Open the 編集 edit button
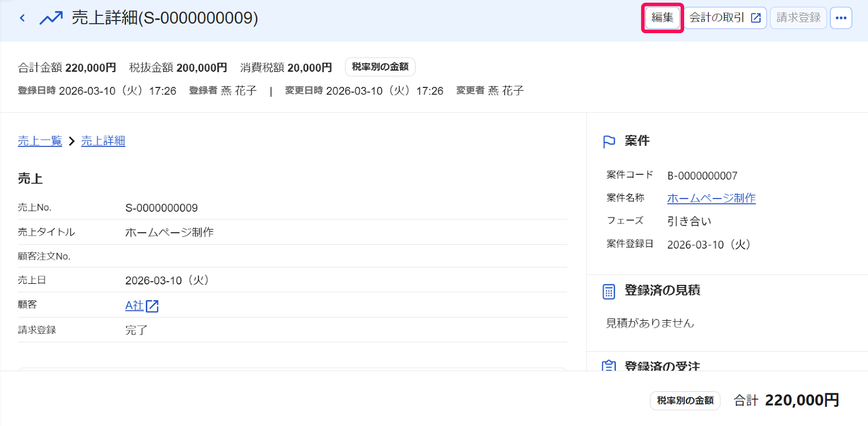Viewport: 868px width, 426px height. pyautogui.click(x=662, y=18)
